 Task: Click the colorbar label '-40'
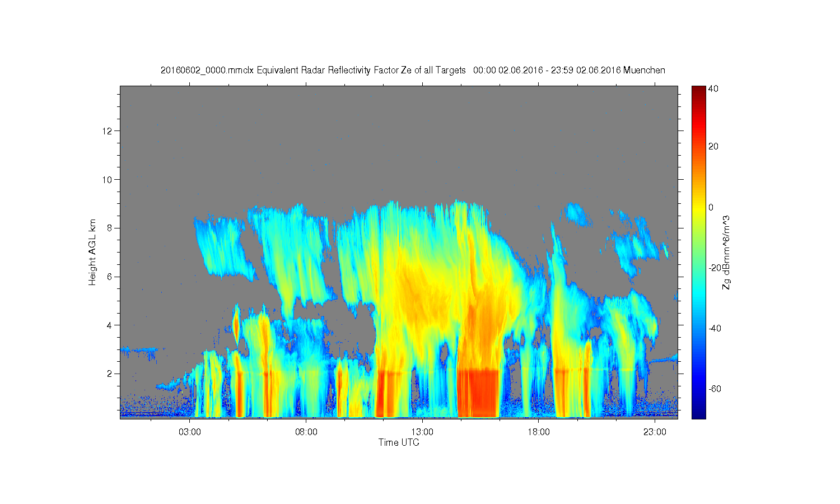715,328
